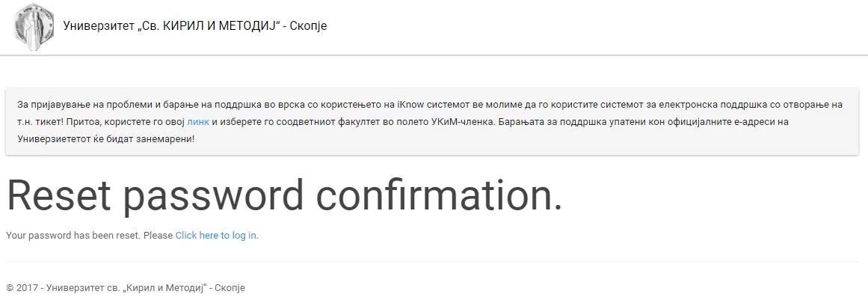Click the university seal logo icon
The height and width of the screenshot is (300, 868).
click(x=34, y=27)
